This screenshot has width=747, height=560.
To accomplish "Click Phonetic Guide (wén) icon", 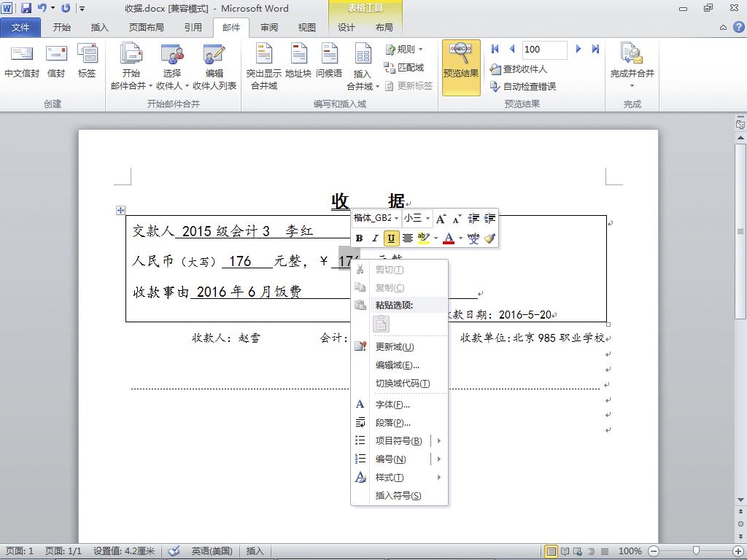I will [473, 238].
